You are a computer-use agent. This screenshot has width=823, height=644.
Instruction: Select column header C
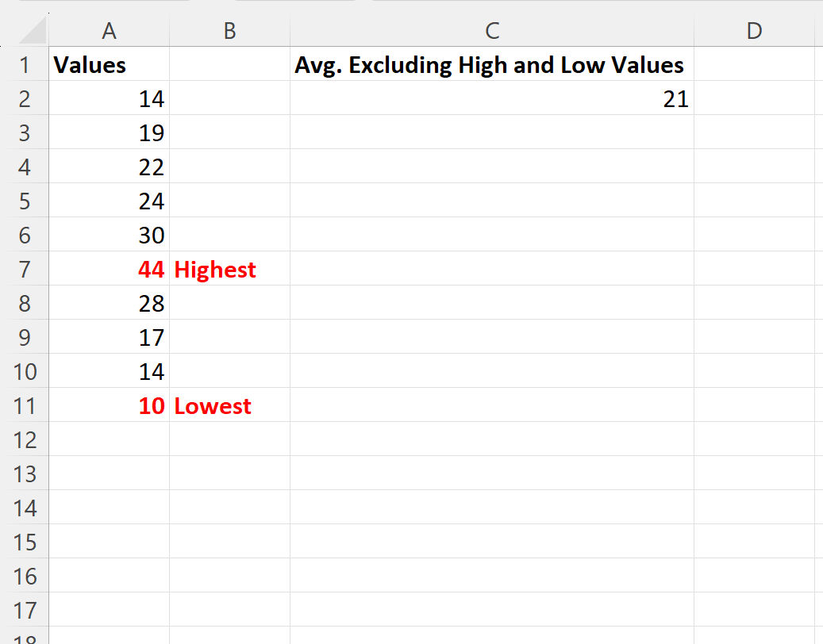point(492,30)
